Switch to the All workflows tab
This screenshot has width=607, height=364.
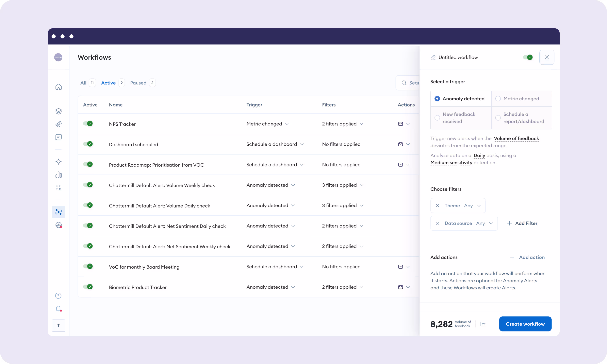pyautogui.click(x=83, y=83)
